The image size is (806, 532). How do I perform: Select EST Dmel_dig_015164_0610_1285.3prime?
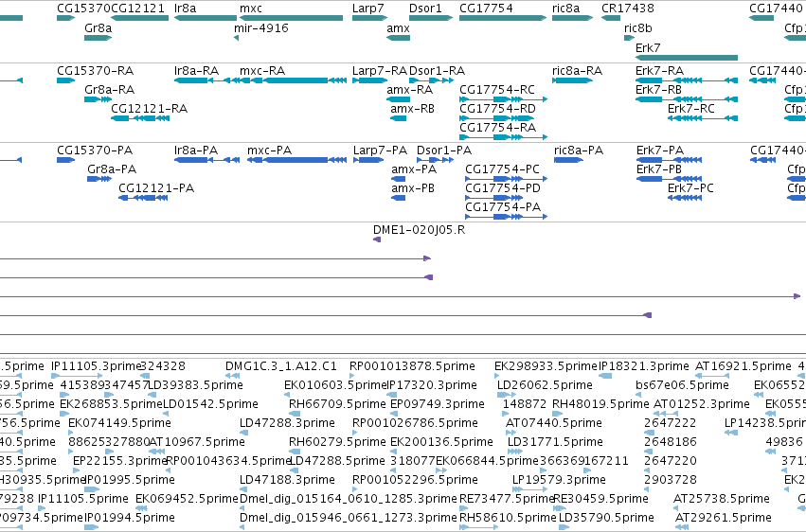(348, 499)
